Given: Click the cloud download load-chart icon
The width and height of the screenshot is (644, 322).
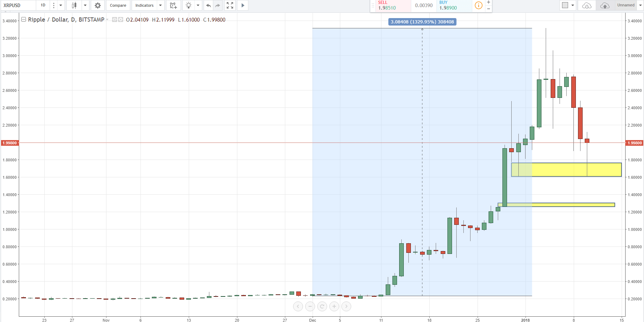Looking at the screenshot, I should [587, 5].
